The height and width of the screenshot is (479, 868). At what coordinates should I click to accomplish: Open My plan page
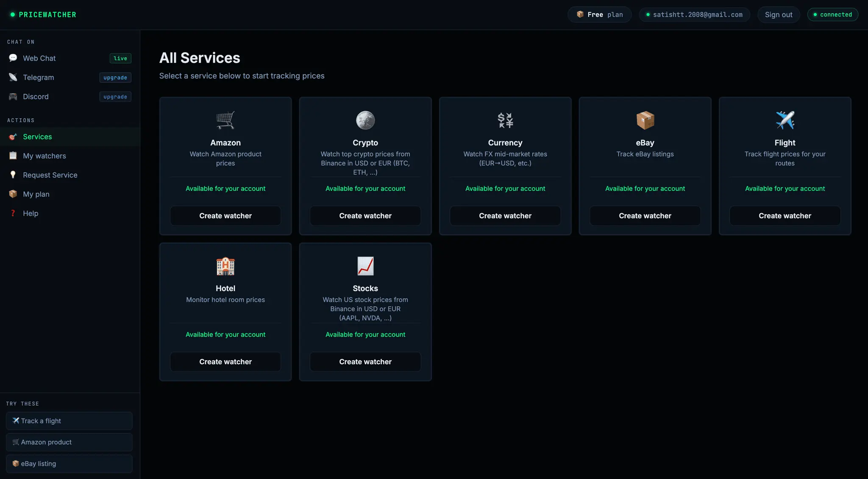(70, 194)
